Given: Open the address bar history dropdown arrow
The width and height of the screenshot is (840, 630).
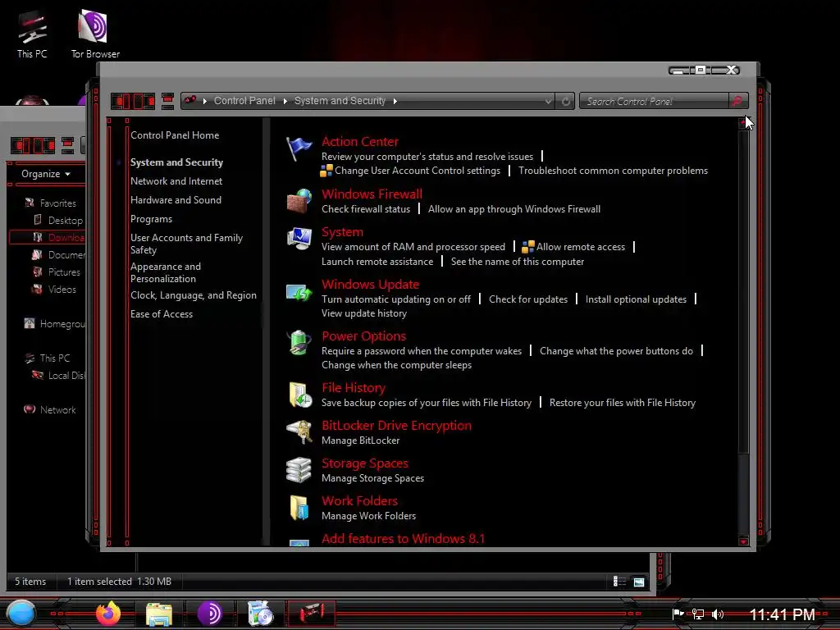Looking at the screenshot, I should [x=548, y=101].
